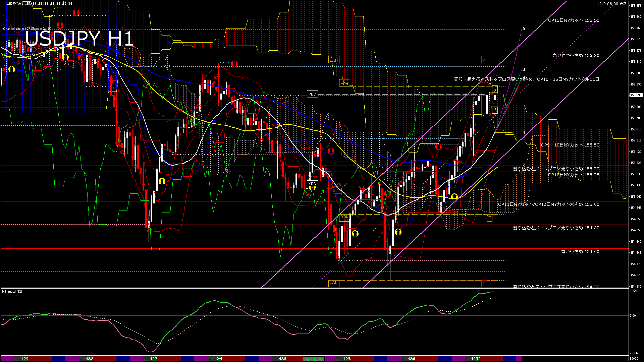Click the LWL last-week-low label box
The height and width of the screenshot is (362, 644).
(333, 283)
